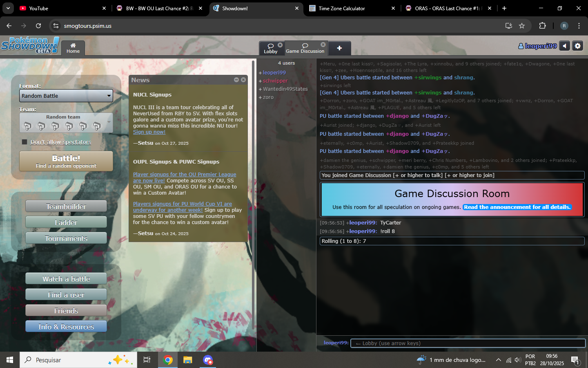Open the options gear icon
This screenshot has height=368, width=588.
tap(577, 46)
